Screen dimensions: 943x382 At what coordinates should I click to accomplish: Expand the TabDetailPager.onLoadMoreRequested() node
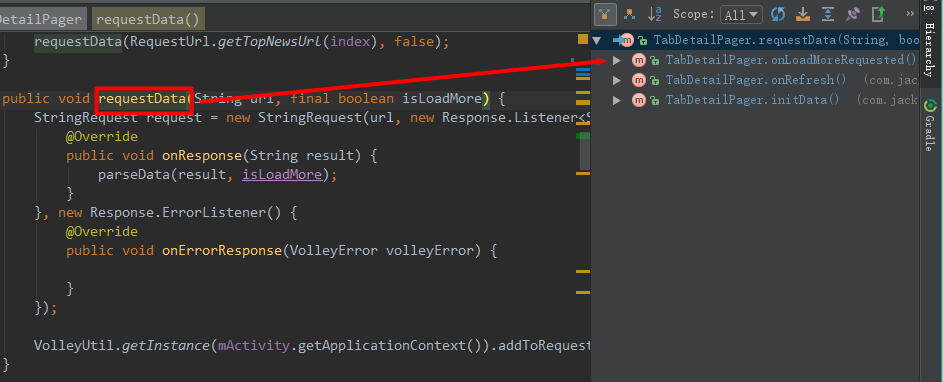point(616,60)
